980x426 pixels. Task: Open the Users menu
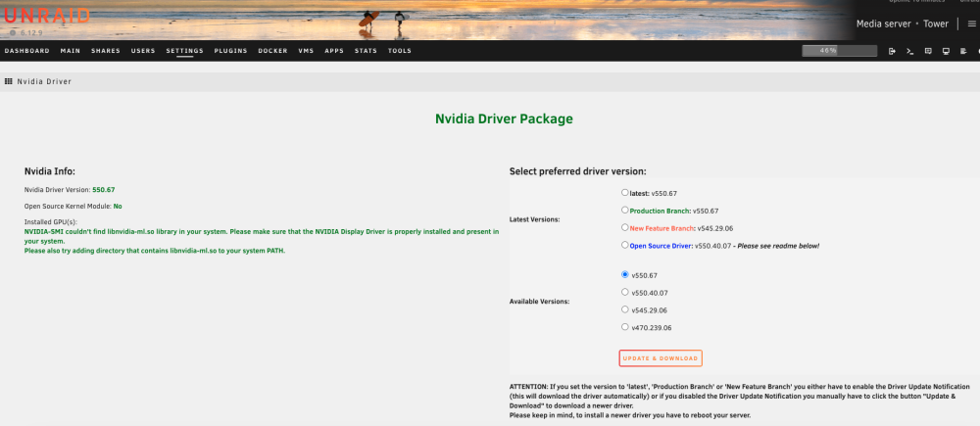[x=143, y=51]
